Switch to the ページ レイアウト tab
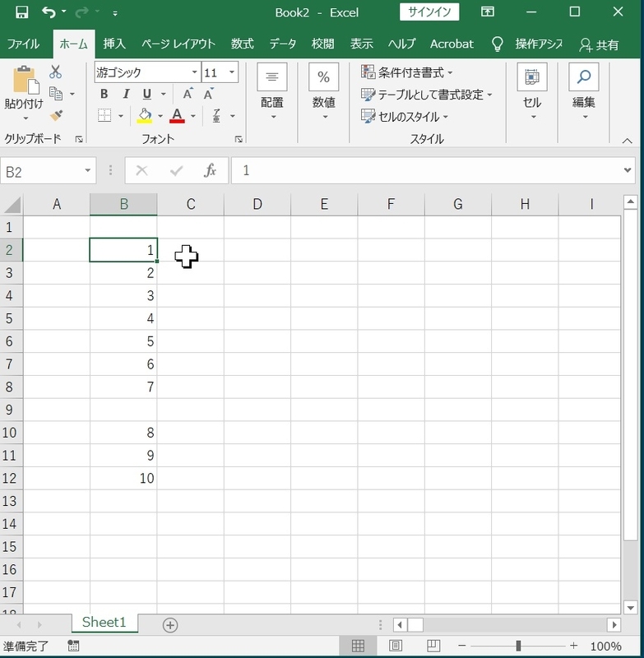The width and height of the screenshot is (644, 658). (178, 44)
